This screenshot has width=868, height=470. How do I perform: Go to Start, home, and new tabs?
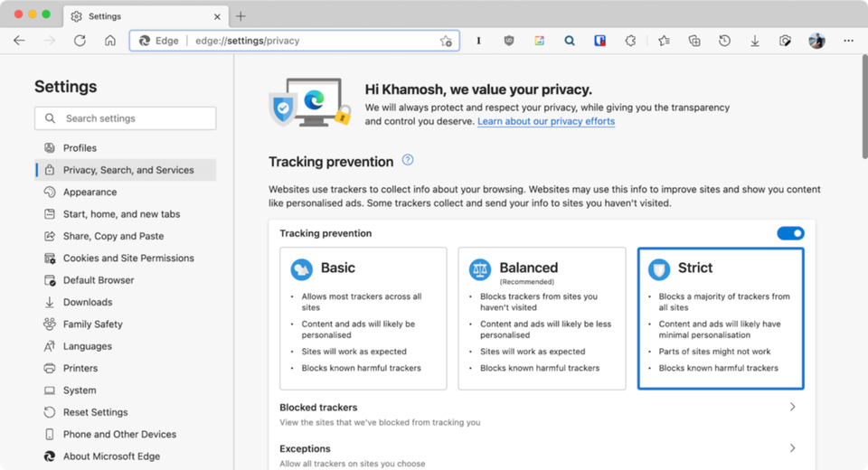126,213
